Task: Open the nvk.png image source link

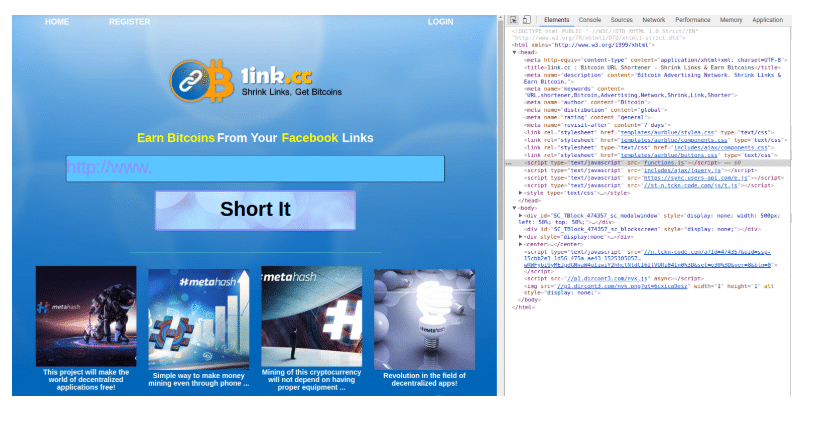Action: (x=622, y=286)
